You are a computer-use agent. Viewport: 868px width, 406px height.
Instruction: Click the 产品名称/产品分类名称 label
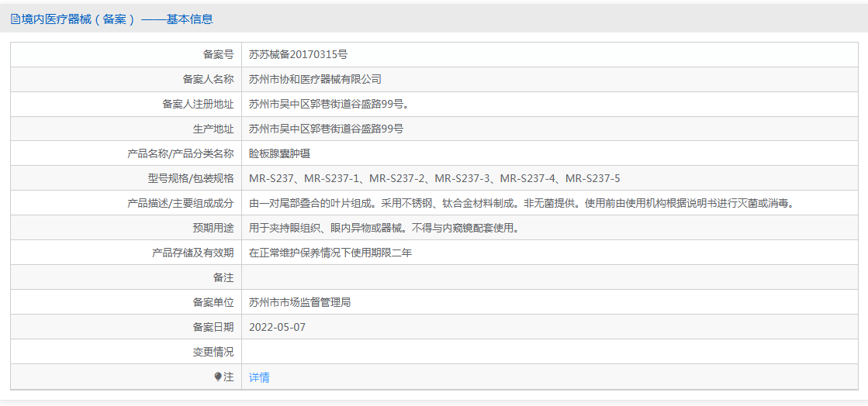181,153
